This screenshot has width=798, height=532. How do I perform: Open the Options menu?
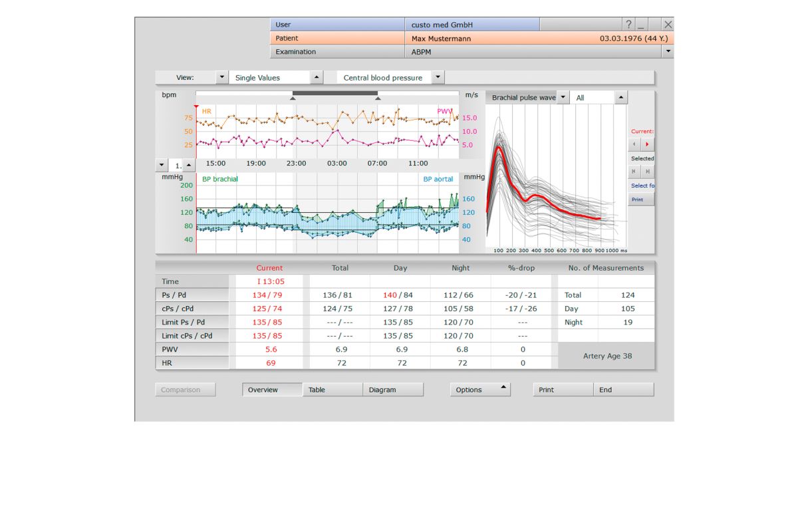click(x=480, y=390)
